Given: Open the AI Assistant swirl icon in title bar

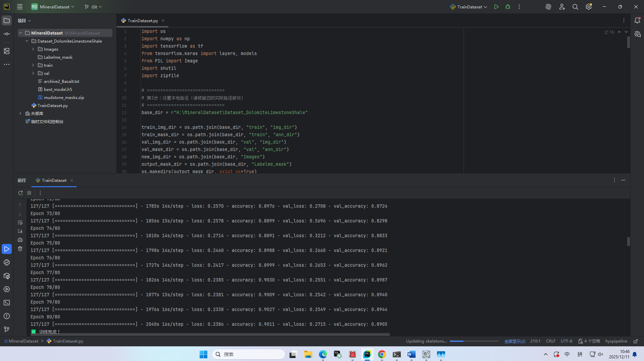Looking at the screenshot, I should [x=548, y=7].
